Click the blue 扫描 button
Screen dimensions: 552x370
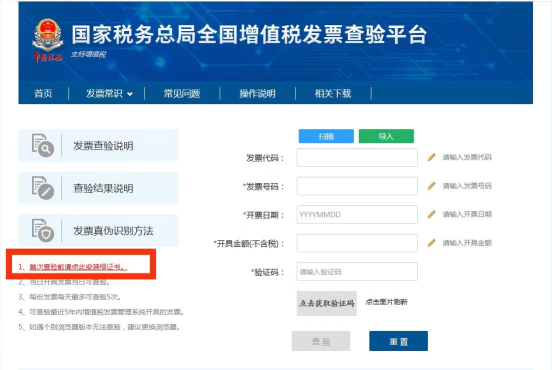pos(326,136)
